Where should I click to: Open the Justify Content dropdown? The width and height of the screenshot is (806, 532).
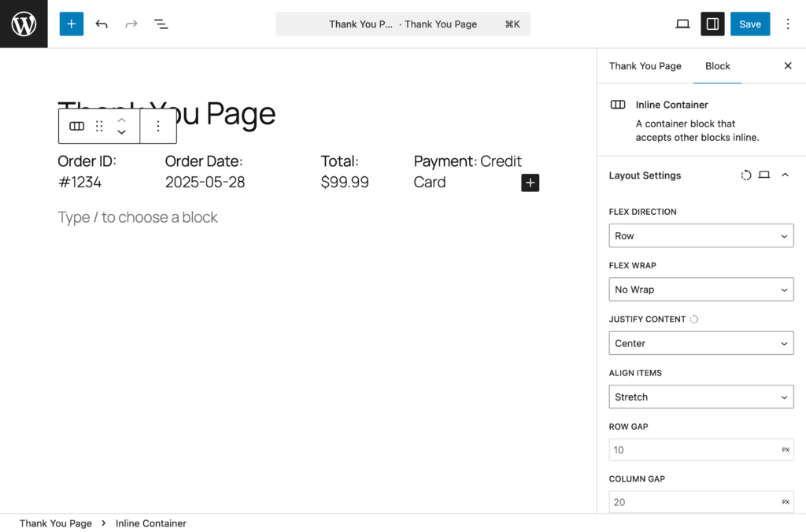pos(701,343)
